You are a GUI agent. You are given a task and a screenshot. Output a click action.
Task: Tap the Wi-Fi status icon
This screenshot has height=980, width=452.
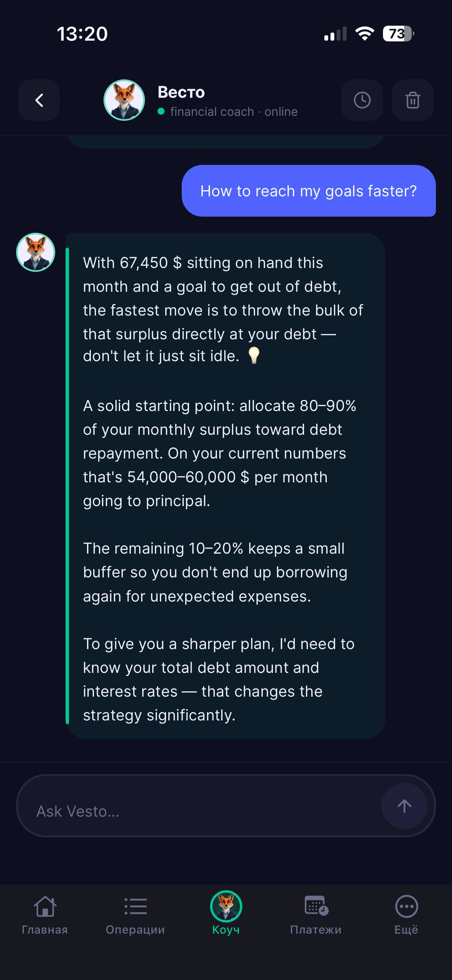click(x=365, y=34)
